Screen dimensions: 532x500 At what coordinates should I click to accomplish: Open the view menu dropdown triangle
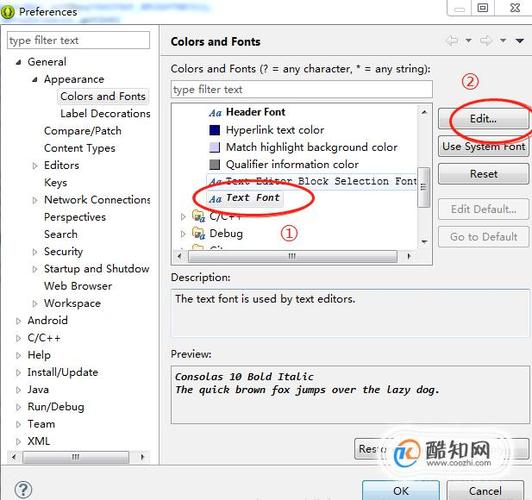point(520,41)
